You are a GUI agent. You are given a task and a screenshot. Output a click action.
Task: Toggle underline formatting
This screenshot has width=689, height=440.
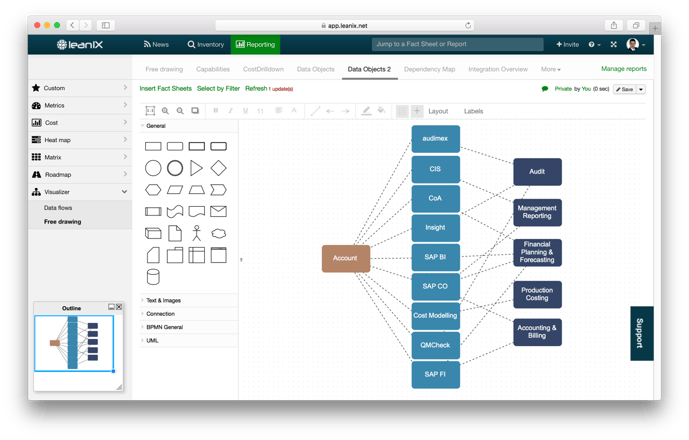245,111
